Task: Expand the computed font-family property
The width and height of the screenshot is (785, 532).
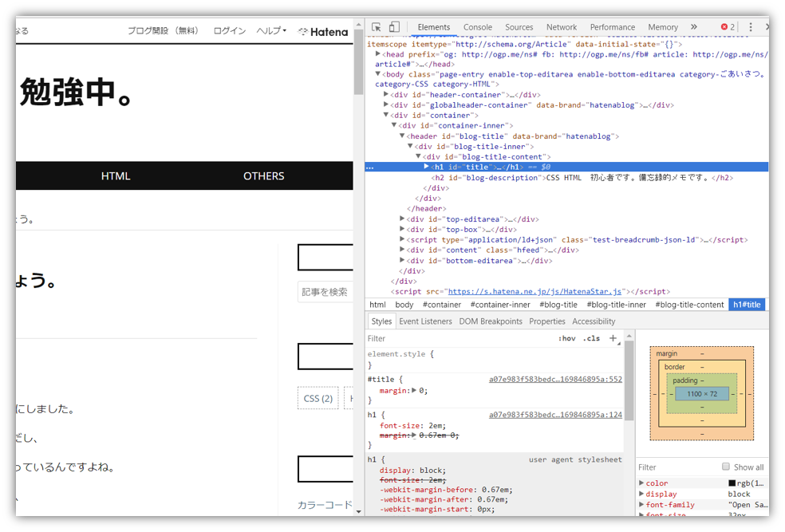Action: (641, 504)
